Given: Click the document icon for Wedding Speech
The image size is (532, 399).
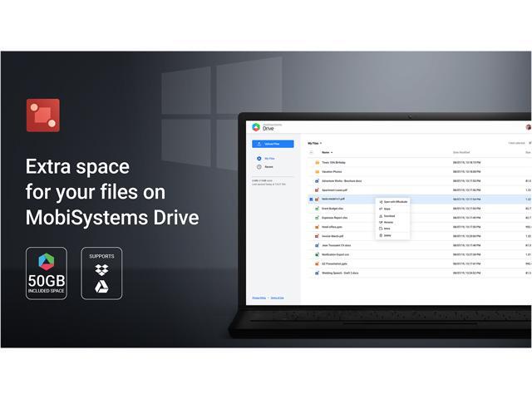Looking at the screenshot, I should (317, 273).
